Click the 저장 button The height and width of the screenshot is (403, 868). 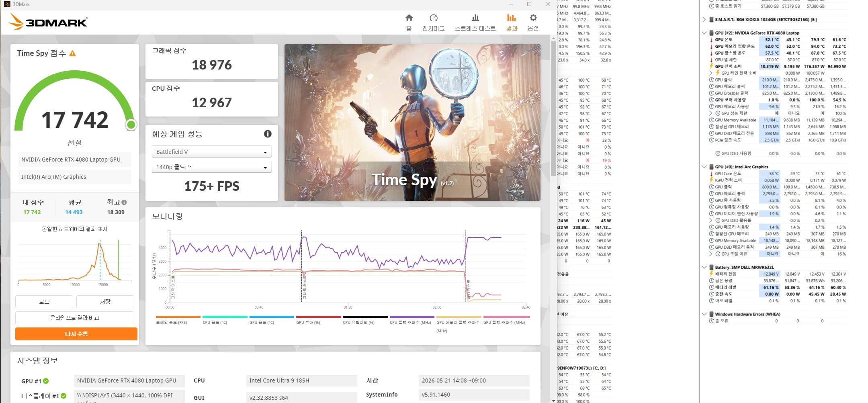(x=105, y=302)
